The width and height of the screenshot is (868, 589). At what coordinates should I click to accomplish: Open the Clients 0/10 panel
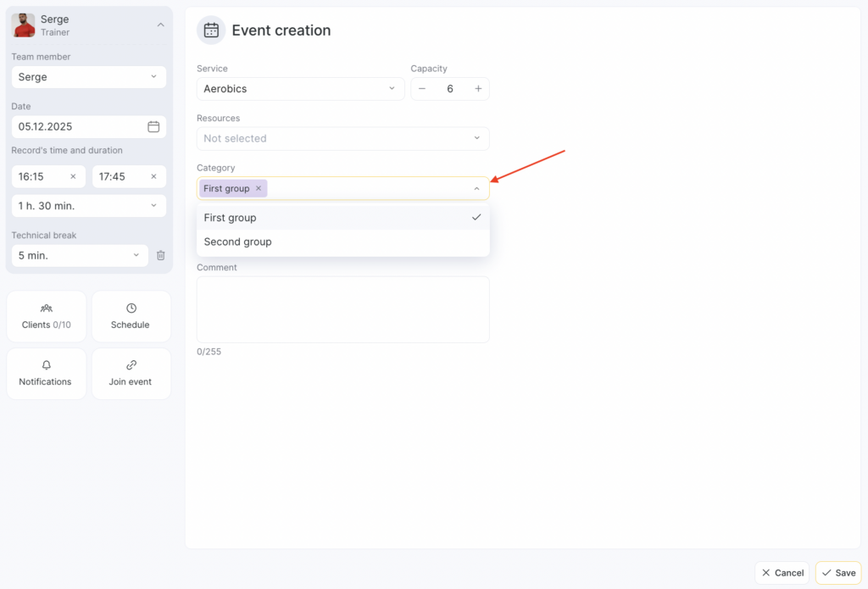pos(47,316)
